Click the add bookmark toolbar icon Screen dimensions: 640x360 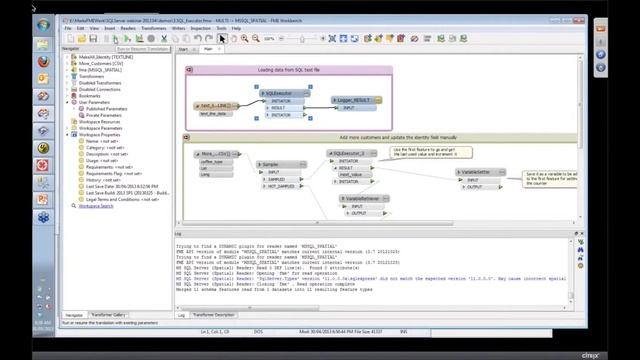[401, 38]
